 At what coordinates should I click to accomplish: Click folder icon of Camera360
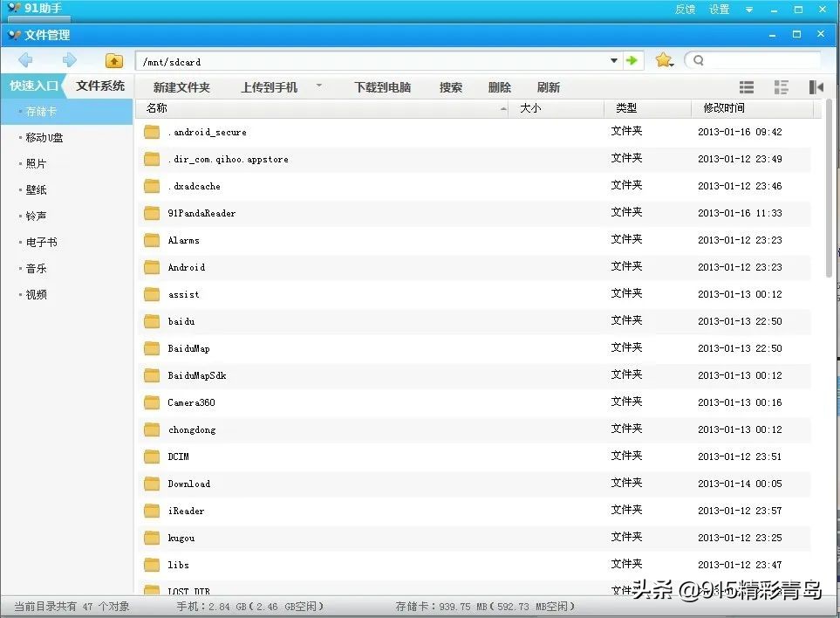point(152,402)
